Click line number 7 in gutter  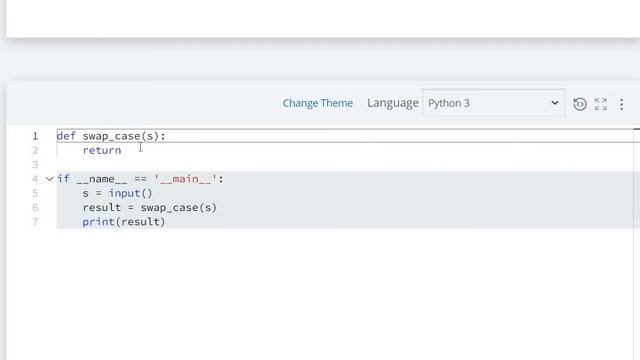tap(35, 222)
